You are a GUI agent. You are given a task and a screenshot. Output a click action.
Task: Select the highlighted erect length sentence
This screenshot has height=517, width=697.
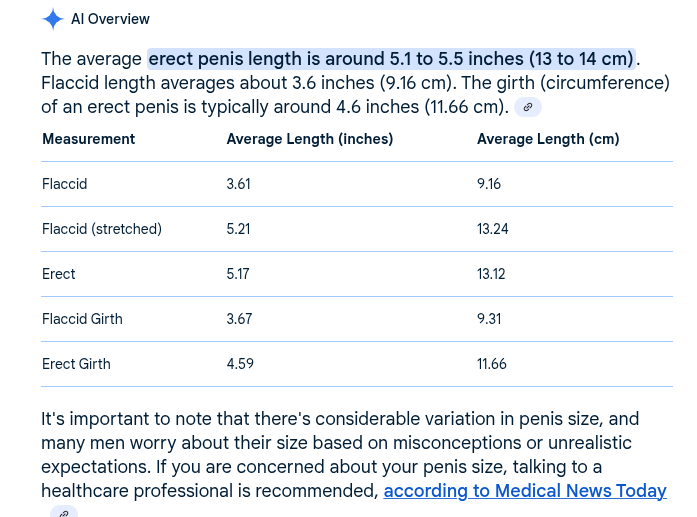(391, 59)
